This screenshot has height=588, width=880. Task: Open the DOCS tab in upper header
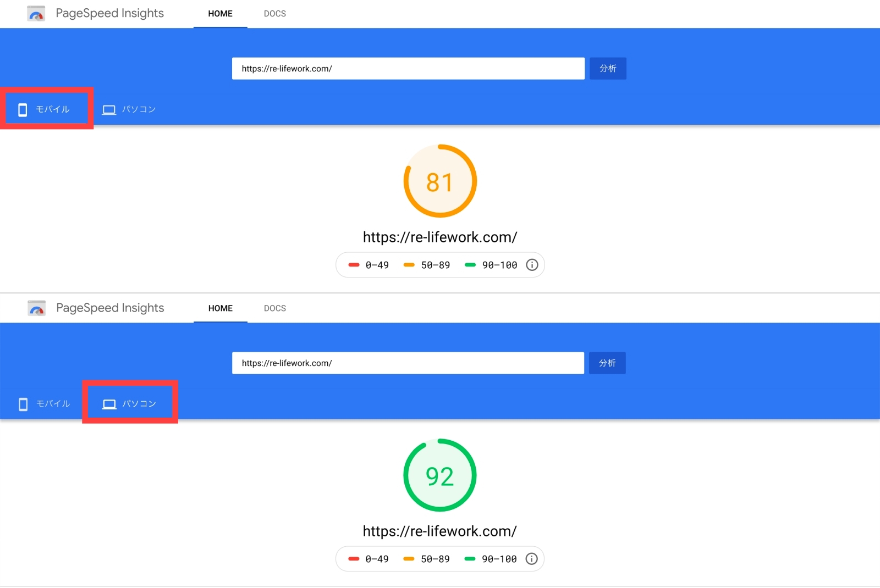(275, 14)
